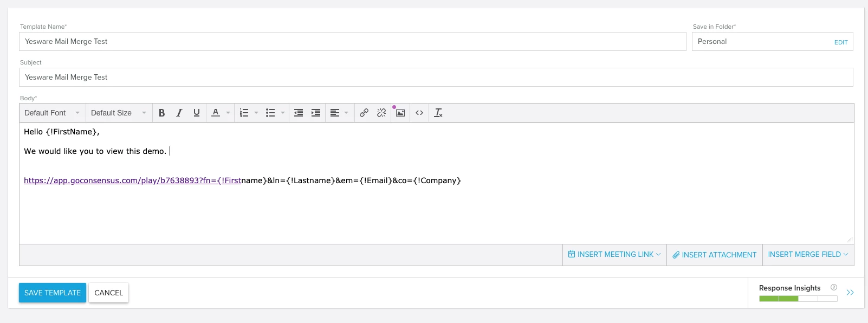Image resolution: width=868 pixels, height=323 pixels.
Task: Click the Template Name field
Action: click(353, 42)
